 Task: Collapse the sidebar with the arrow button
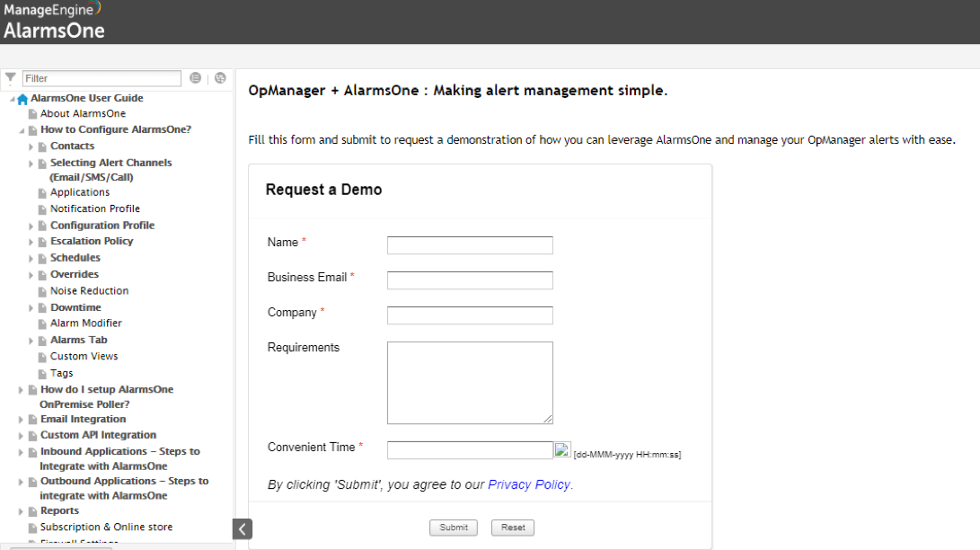(x=243, y=528)
